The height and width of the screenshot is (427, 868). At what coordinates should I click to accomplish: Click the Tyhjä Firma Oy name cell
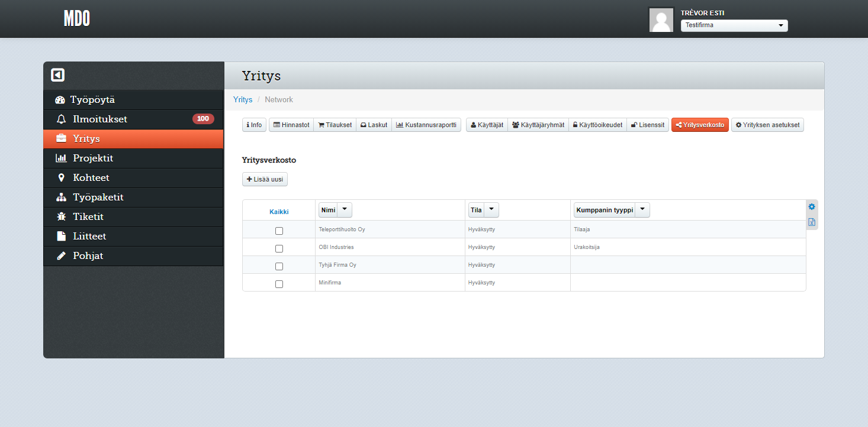(390, 265)
